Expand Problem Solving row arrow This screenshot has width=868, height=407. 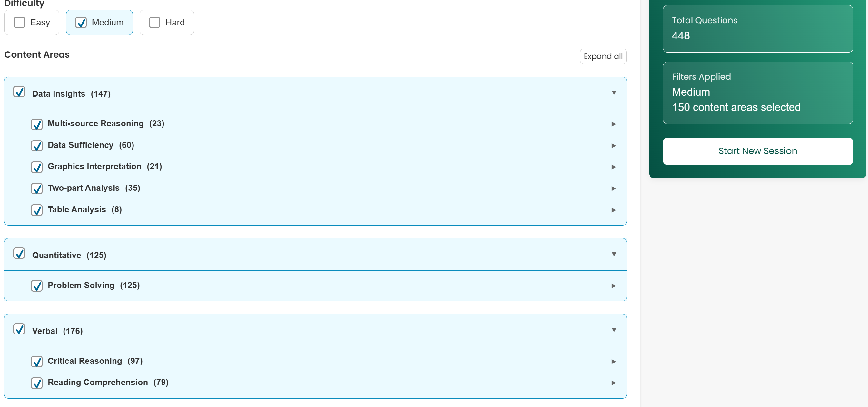(614, 286)
